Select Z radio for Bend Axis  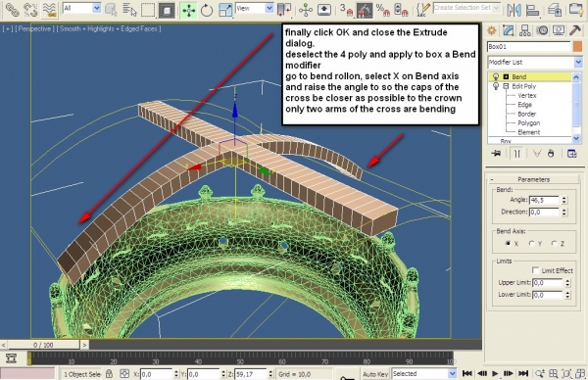(x=555, y=243)
